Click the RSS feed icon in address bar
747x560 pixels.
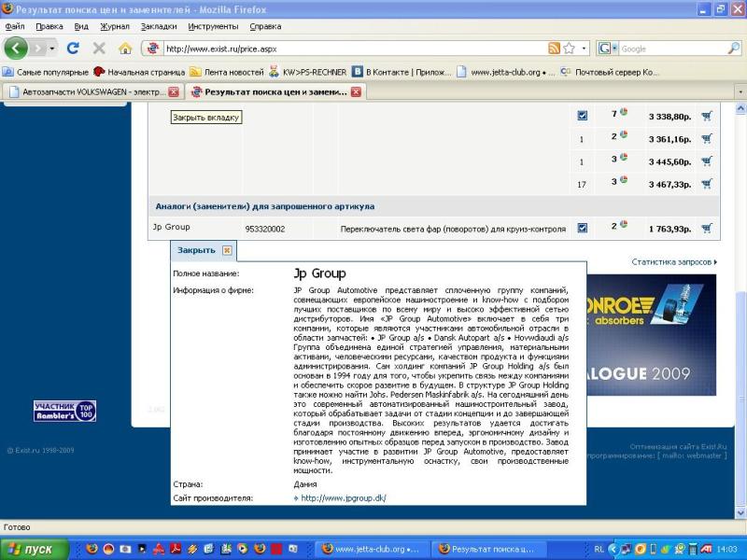tap(554, 49)
